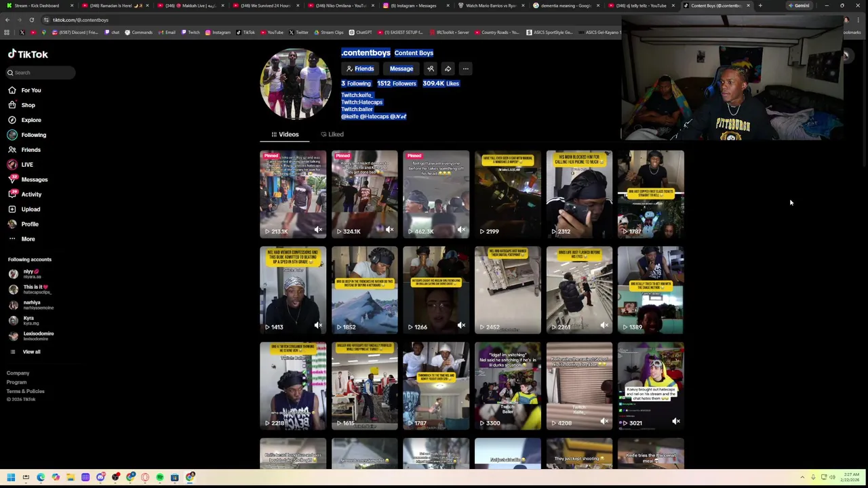This screenshot has height=488, width=868.
Task: Switch to the dementia meaning Google tab
Action: pyautogui.click(x=566, y=5)
